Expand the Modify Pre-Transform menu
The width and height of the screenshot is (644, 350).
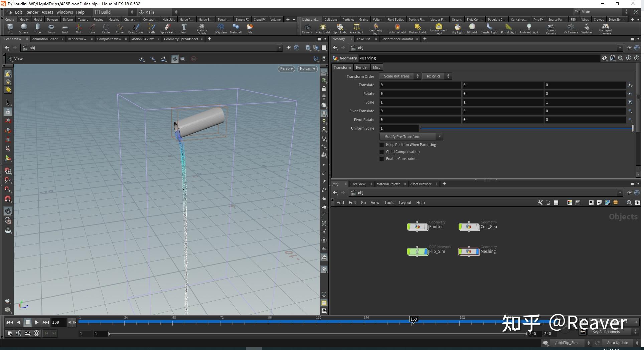pos(411,137)
